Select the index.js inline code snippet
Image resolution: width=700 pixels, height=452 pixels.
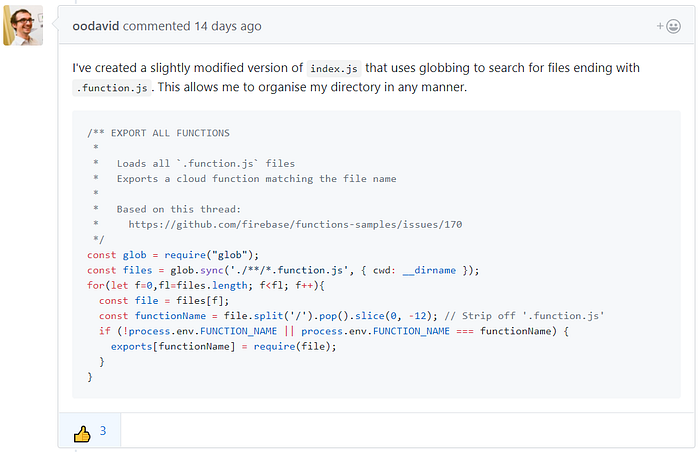[334, 68]
